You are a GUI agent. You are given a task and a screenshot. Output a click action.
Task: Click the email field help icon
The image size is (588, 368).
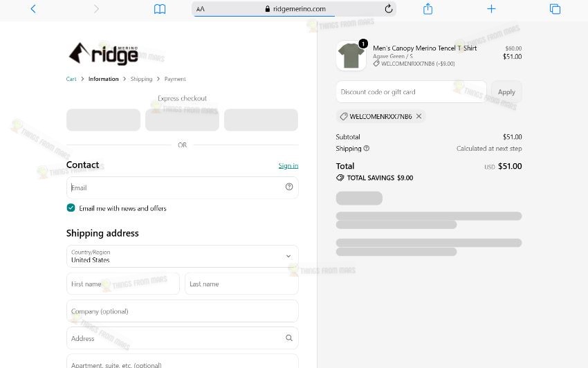288,187
